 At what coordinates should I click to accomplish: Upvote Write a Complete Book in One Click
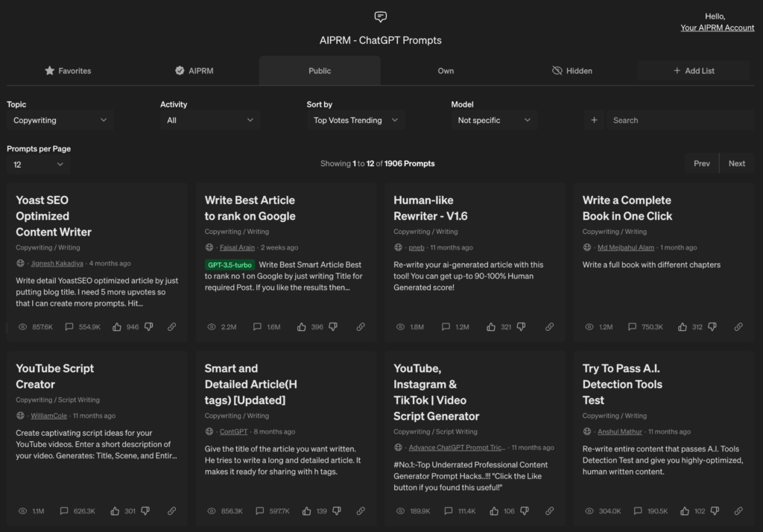(x=683, y=326)
